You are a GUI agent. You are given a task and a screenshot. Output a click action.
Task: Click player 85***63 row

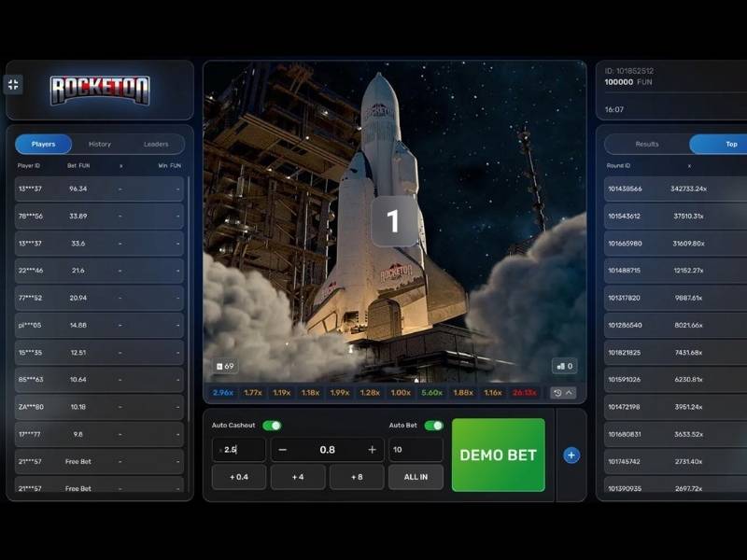click(99, 380)
